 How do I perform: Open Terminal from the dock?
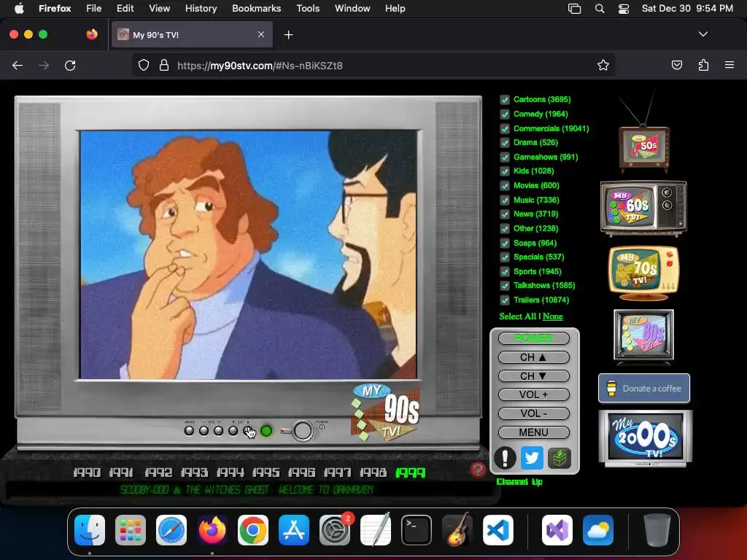click(x=417, y=530)
